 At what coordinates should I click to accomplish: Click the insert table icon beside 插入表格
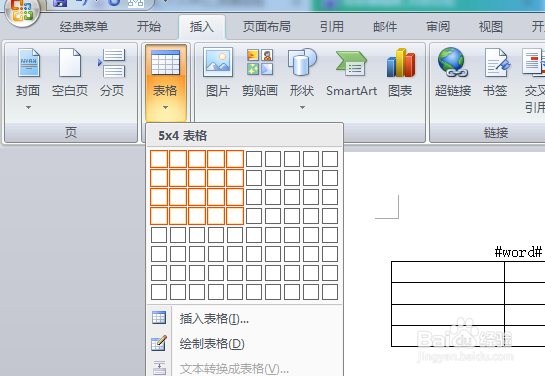click(x=159, y=318)
